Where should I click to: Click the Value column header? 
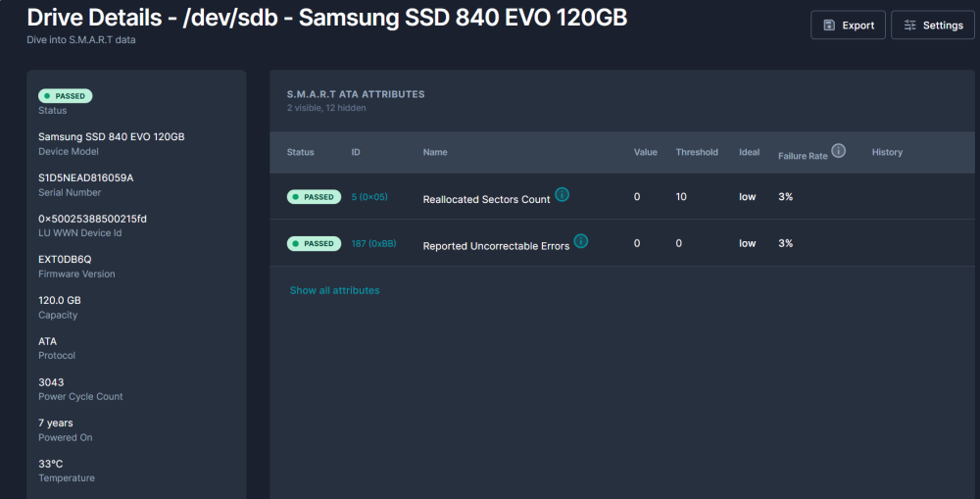tap(646, 152)
